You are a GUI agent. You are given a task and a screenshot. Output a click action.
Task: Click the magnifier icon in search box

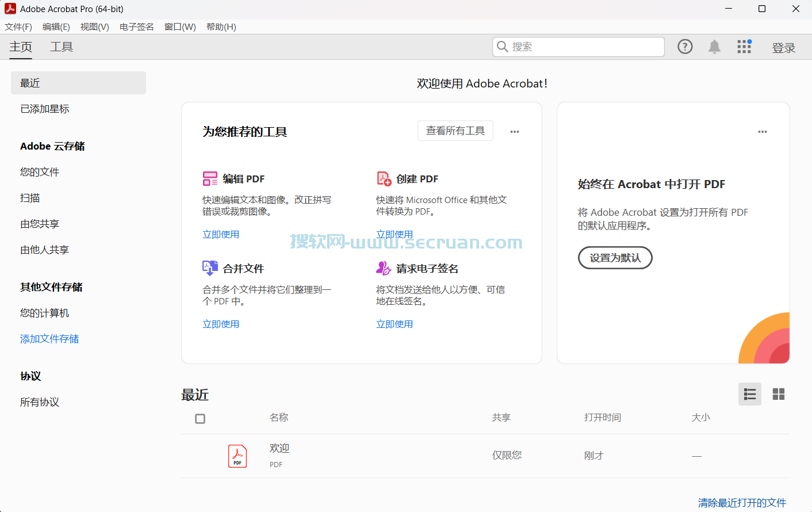[x=502, y=47]
